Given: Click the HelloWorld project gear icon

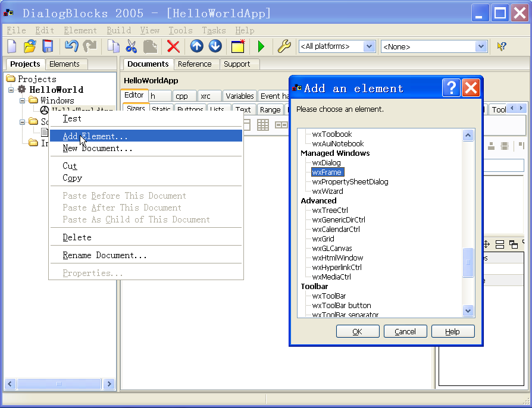Looking at the screenshot, I should [21, 89].
